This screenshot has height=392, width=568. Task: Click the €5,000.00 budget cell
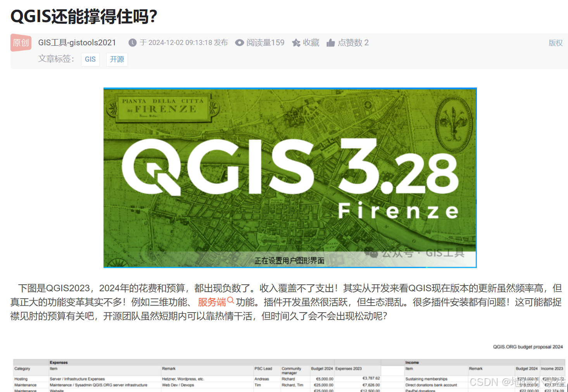(x=325, y=379)
